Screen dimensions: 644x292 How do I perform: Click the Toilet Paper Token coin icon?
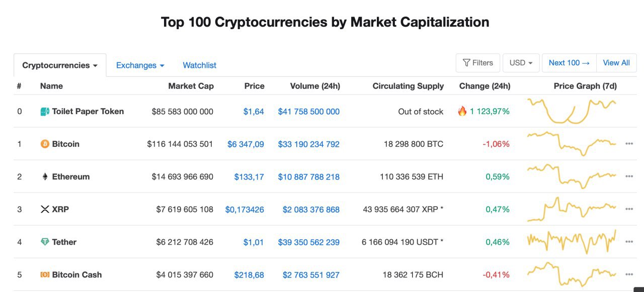tap(45, 112)
